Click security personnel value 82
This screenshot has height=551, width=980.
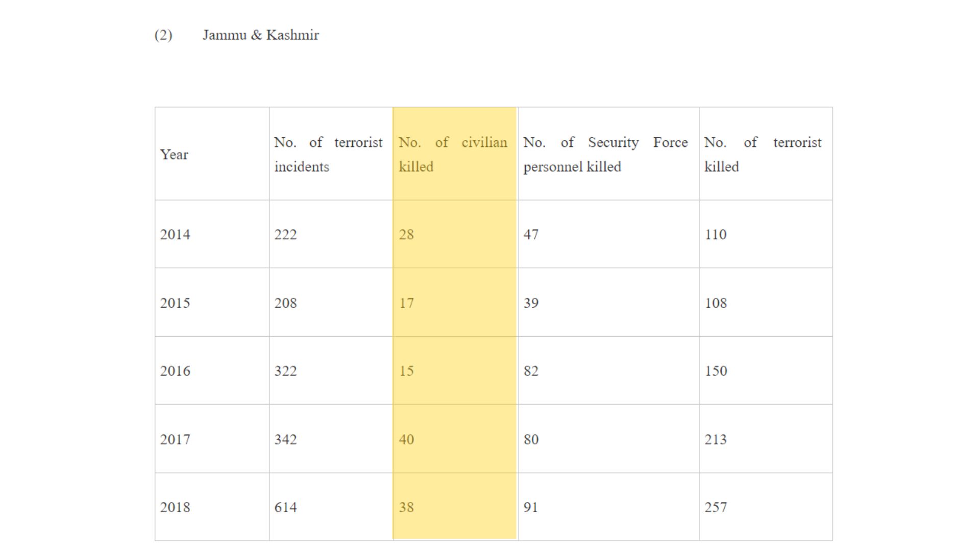531,371
